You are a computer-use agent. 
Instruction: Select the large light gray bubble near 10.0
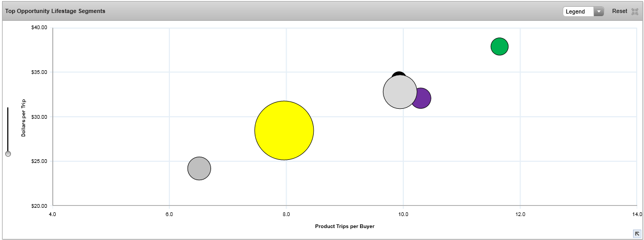[x=399, y=93]
